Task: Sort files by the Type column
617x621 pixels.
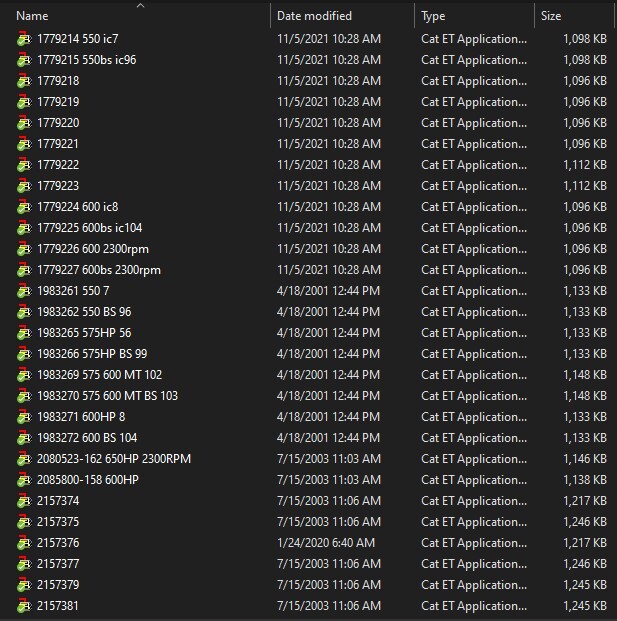Action: pyautogui.click(x=433, y=16)
